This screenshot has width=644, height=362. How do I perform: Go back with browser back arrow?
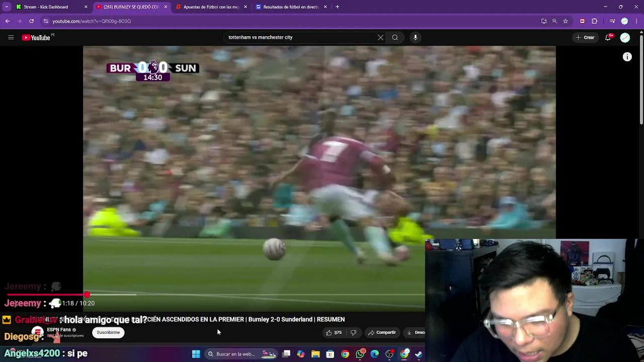8,21
